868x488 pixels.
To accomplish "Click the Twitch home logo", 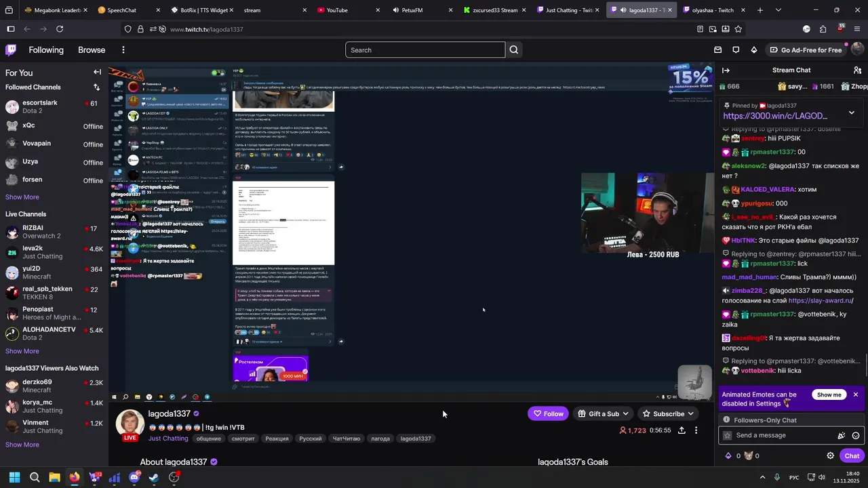I will coord(11,49).
